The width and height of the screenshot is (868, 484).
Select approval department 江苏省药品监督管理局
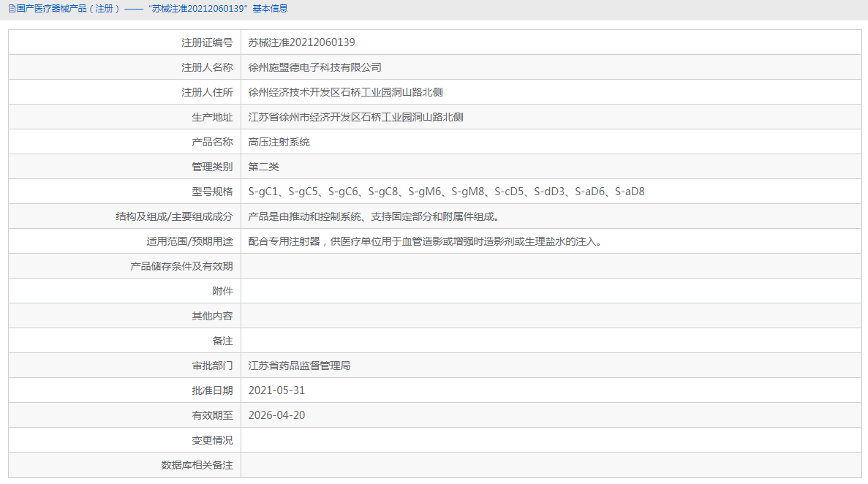coord(299,366)
